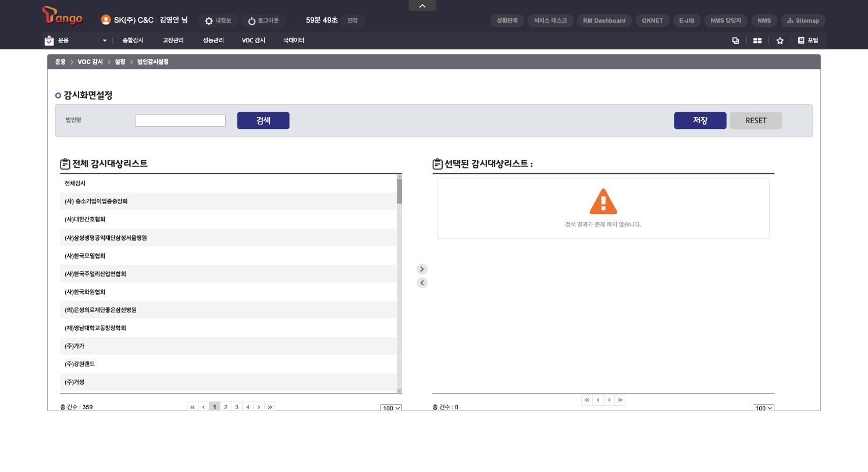Open the 고장관리 menu
This screenshot has width=868, height=472.
tap(173, 41)
